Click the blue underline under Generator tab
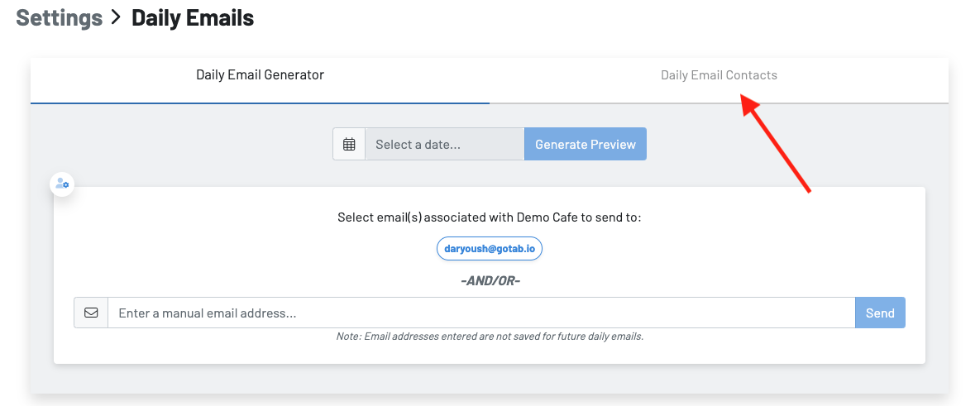The image size is (980, 406). pos(260,103)
